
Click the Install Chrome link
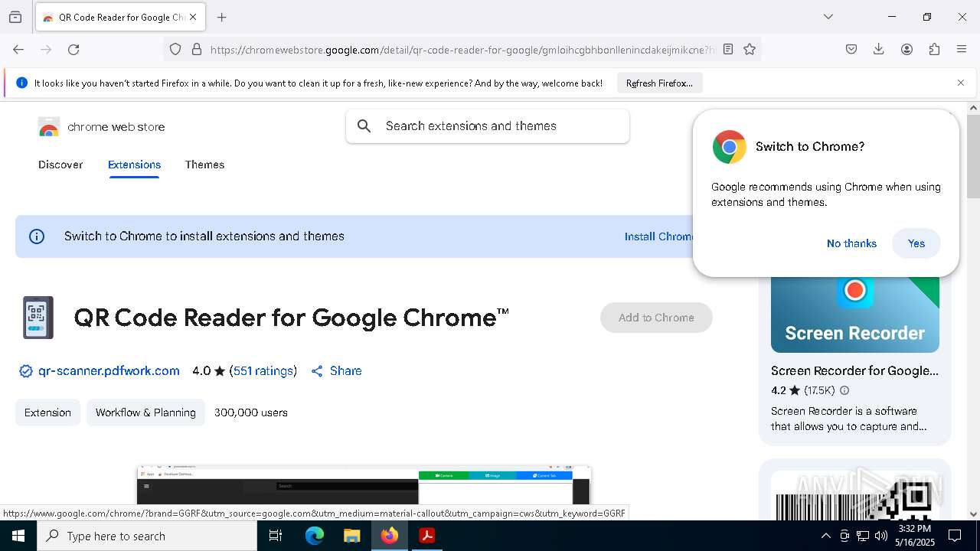coord(658,236)
